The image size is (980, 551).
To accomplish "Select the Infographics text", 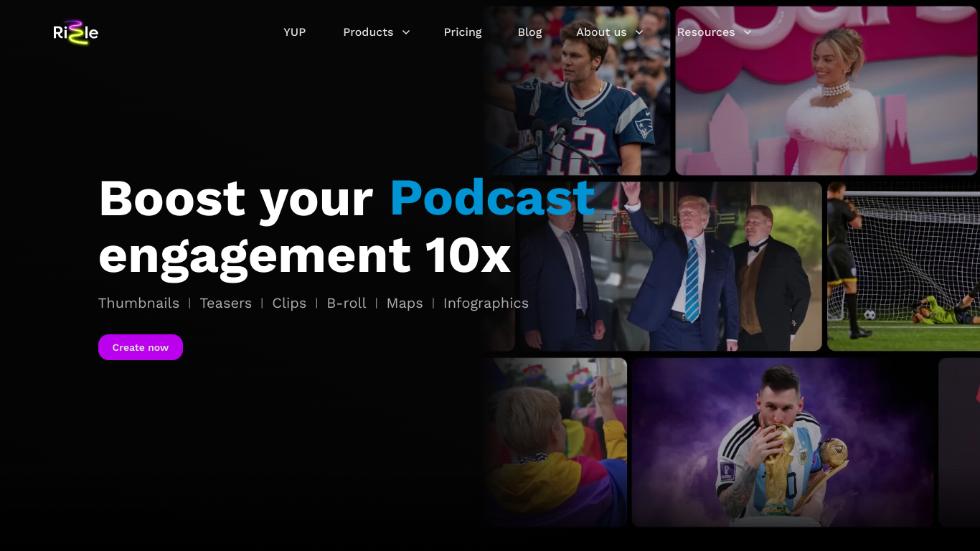I will click(486, 303).
